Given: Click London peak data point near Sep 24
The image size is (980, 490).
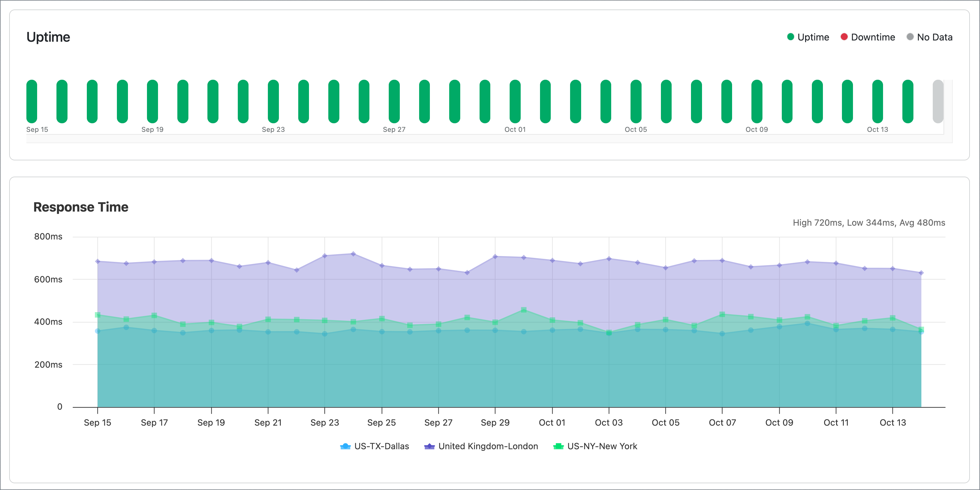Looking at the screenshot, I should click(x=353, y=254).
